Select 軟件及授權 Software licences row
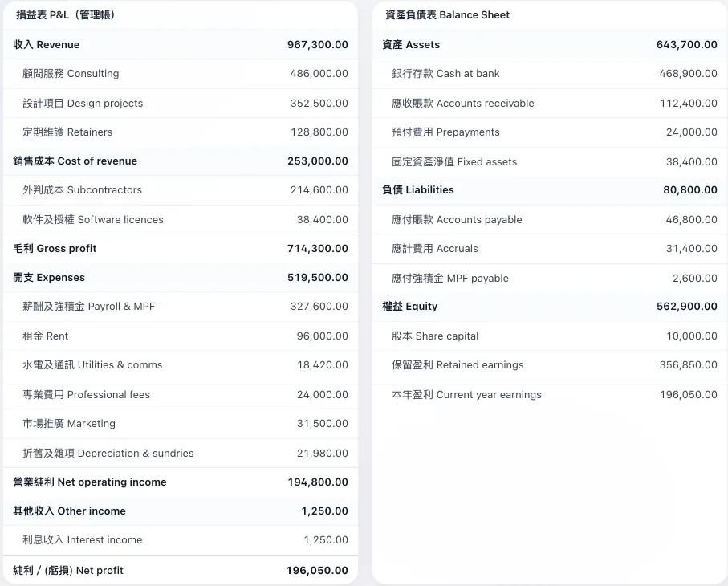Image resolution: width=728 pixels, height=586 pixels. pyautogui.click(x=181, y=220)
